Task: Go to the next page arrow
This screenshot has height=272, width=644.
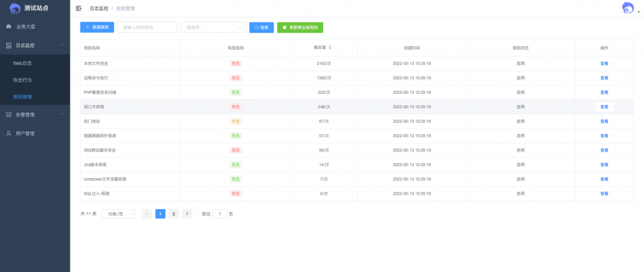Action: 187,214
